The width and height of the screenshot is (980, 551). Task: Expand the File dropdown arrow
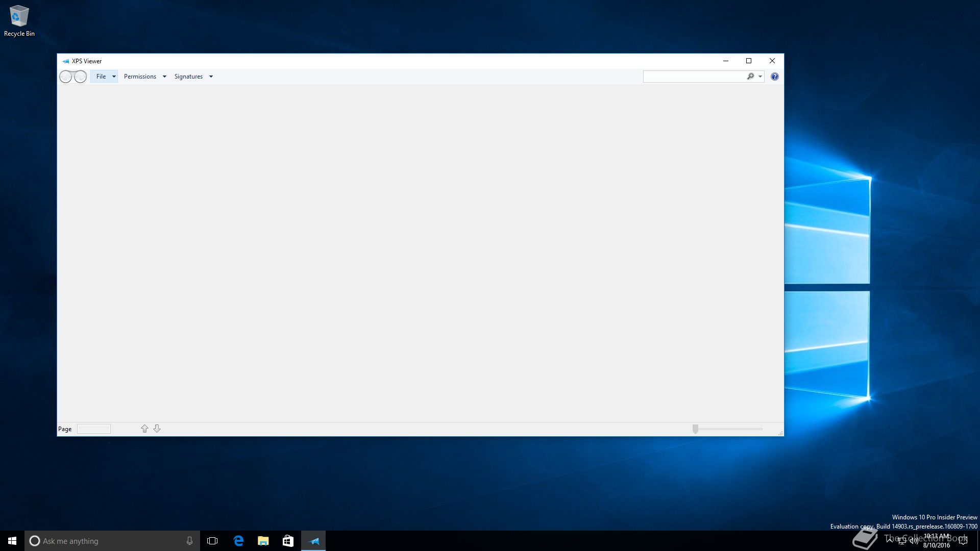coord(114,77)
